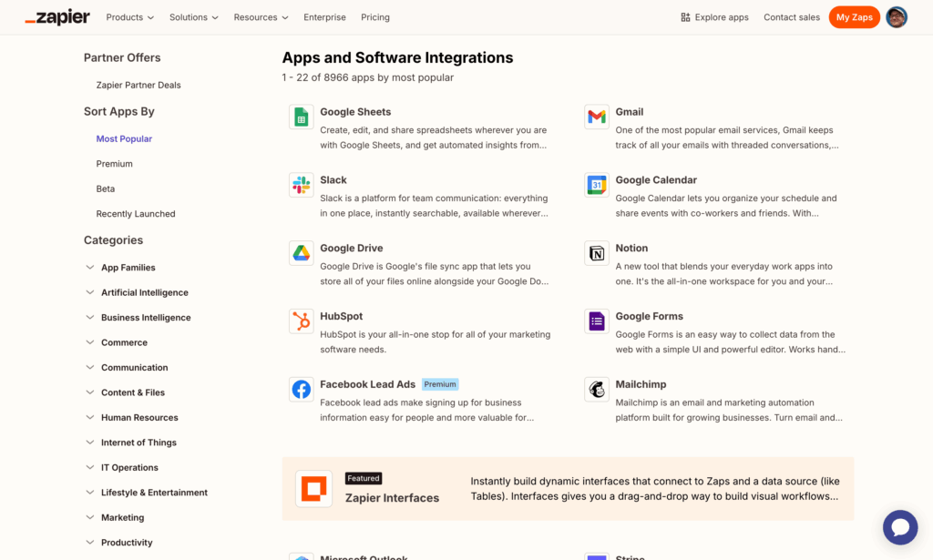Open the Notion app icon
The image size is (933, 560).
click(x=596, y=253)
